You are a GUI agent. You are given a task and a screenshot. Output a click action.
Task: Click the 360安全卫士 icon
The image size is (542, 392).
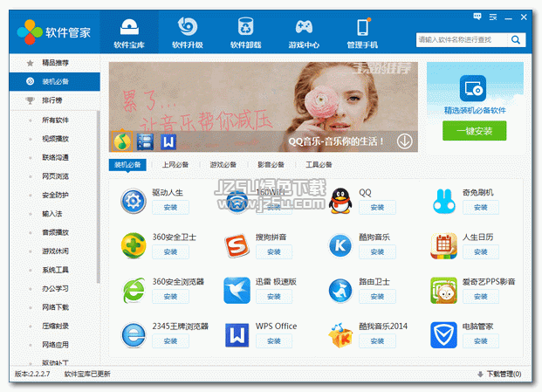tap(134, 245)
